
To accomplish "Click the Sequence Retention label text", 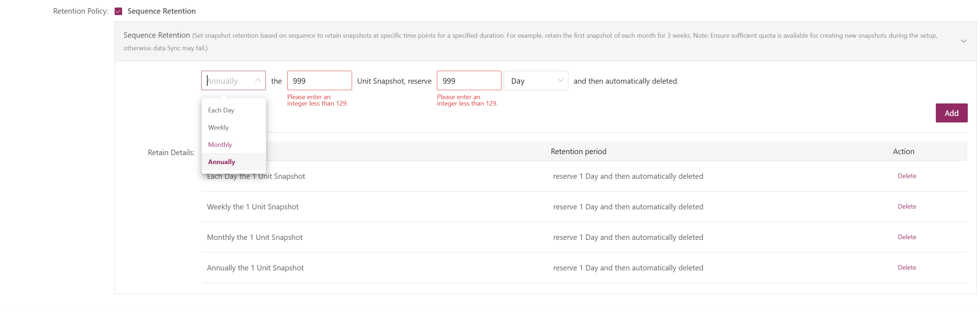I will (161, 11).
